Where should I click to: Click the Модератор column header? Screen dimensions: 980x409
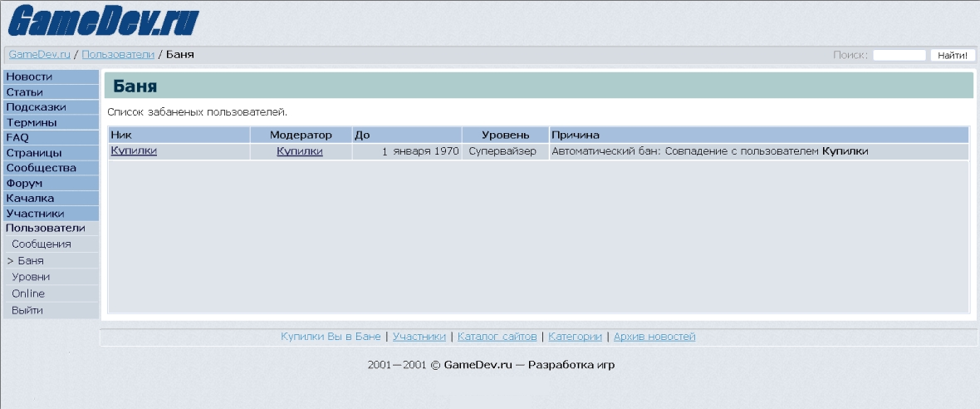301,135
